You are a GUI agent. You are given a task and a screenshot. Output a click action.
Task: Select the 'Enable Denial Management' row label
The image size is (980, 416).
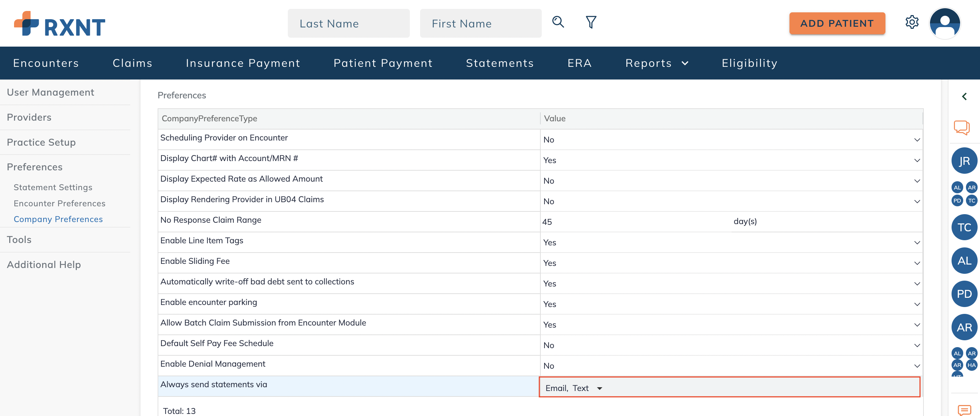pos(213,364)
